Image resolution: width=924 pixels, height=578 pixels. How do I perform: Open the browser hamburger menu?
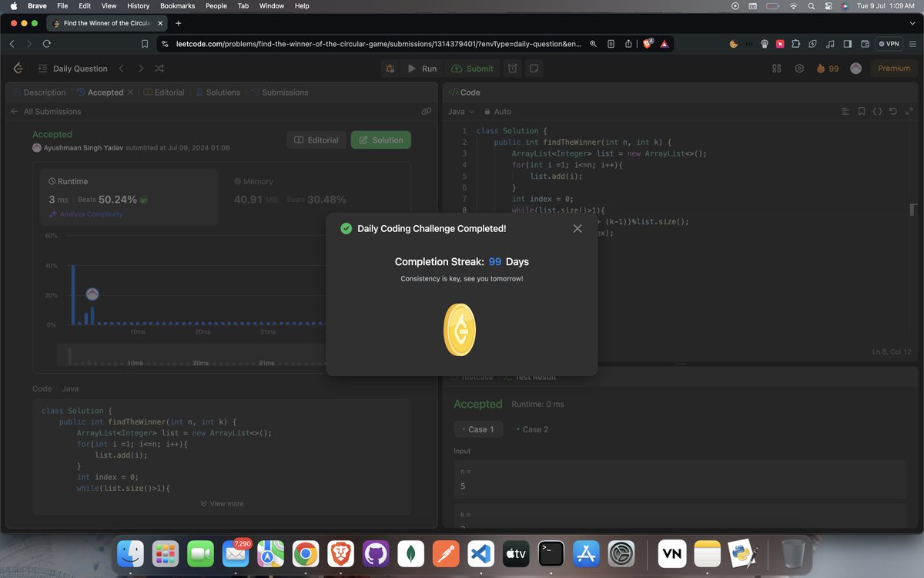click(x=913, y=44)
